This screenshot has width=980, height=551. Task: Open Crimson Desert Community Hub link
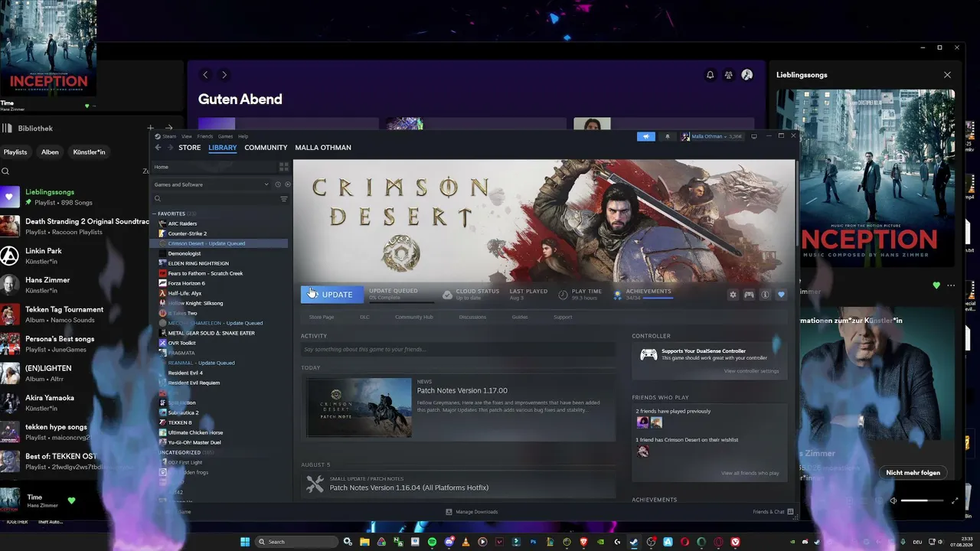pyautogui.click(x=414, y=317)
